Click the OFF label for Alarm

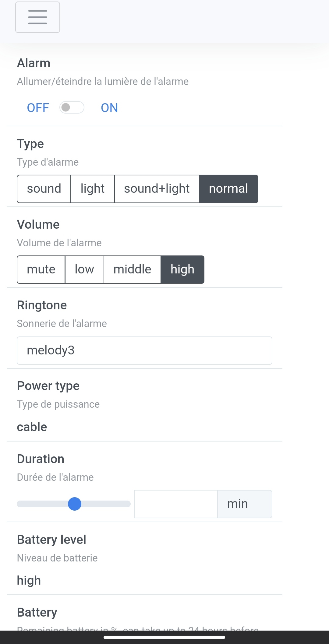38,108
